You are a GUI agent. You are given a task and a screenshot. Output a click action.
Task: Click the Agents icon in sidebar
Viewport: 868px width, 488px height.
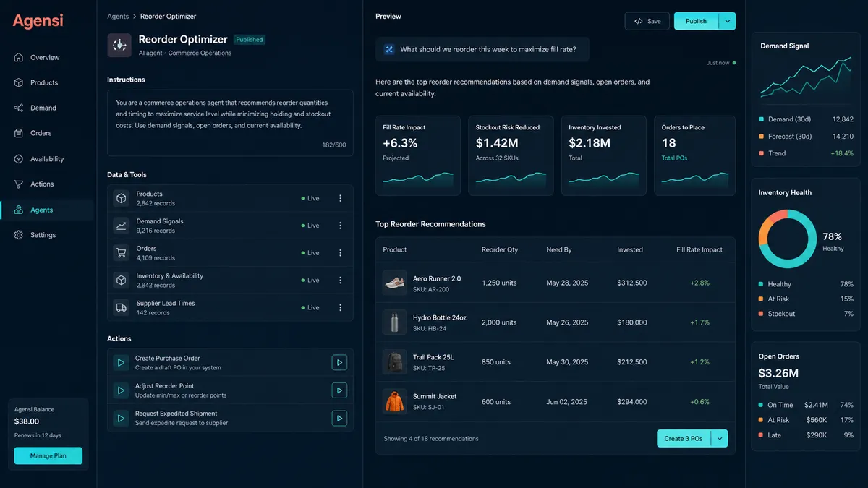19,210
